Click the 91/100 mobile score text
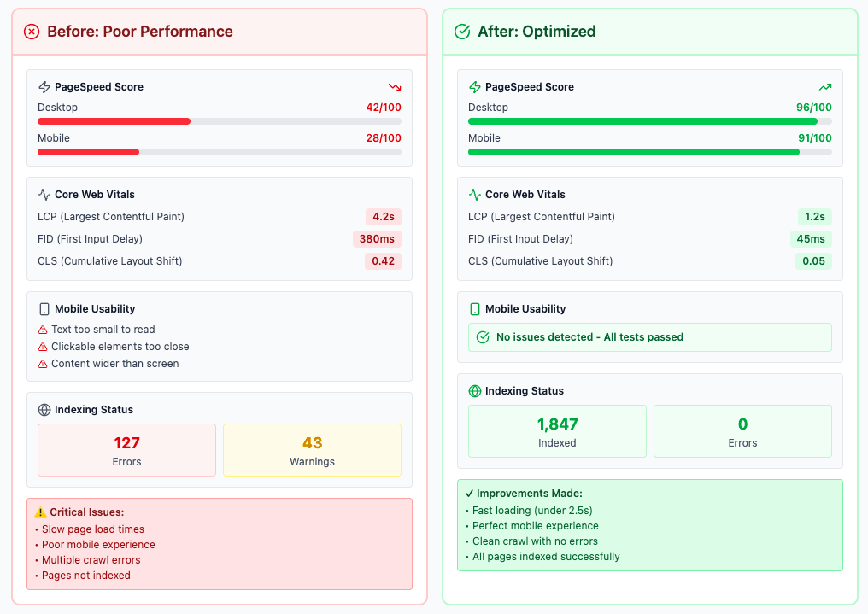The width and height of the screenshot is (868, 614). tap(815, 138)
